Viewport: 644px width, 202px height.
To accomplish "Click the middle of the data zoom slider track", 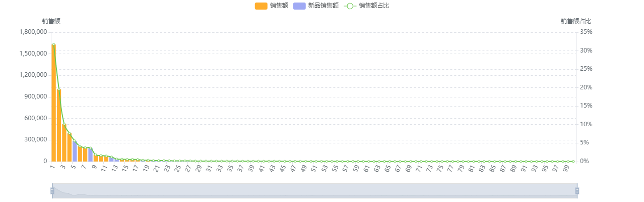I will [314, 190].
